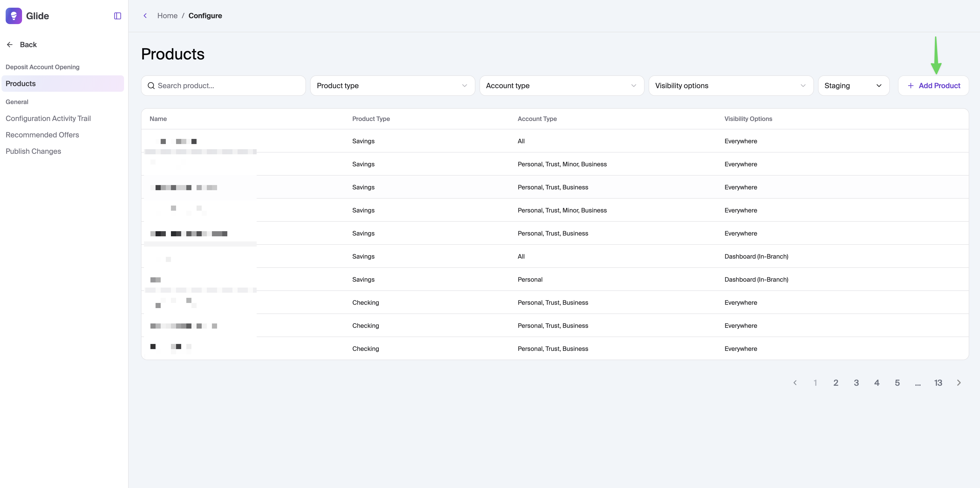980x488 pixels.
Task: Jump to page 13
Action: 938,383
